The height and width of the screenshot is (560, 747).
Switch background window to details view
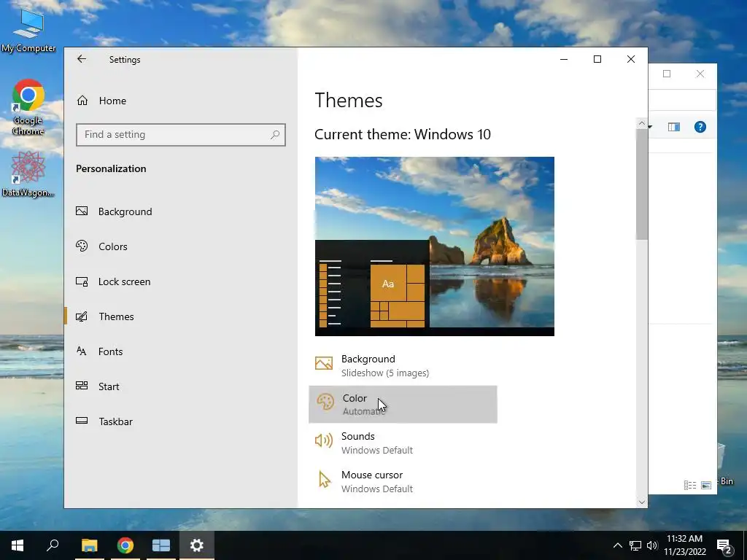point(690,485)
